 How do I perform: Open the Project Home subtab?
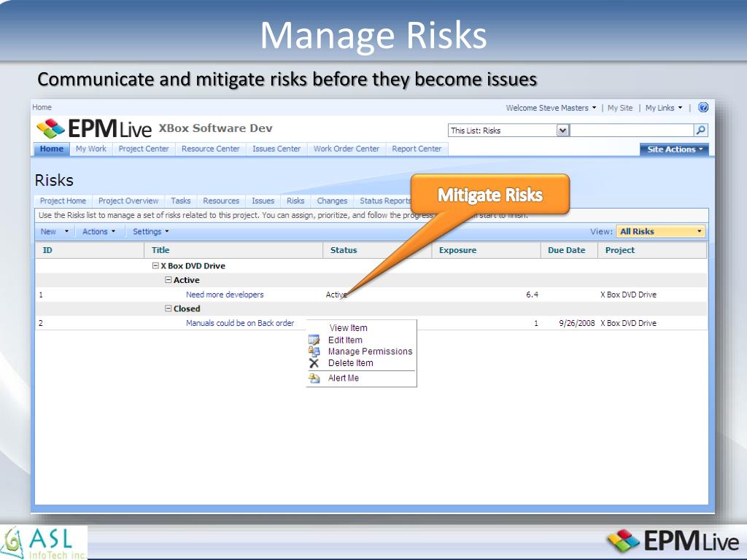pyautogui.click(x=63, y=201)
